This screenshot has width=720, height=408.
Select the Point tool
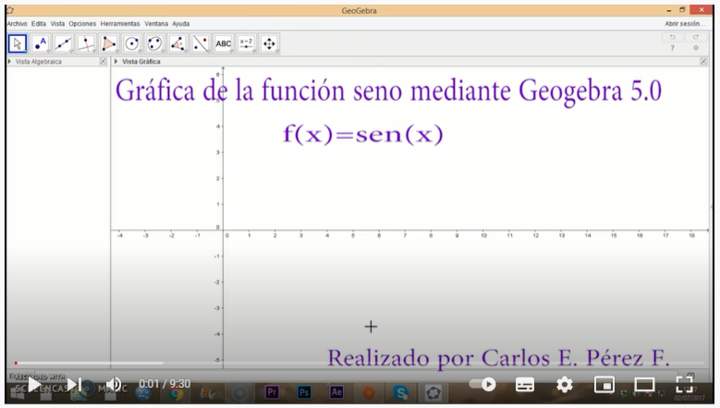[x=40, y=43]
